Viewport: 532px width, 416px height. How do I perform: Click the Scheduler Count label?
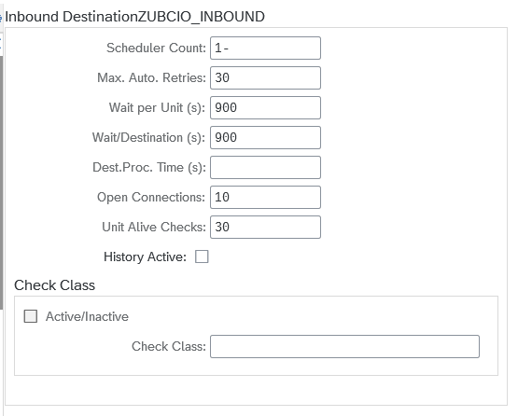click(x=156, y=48)
